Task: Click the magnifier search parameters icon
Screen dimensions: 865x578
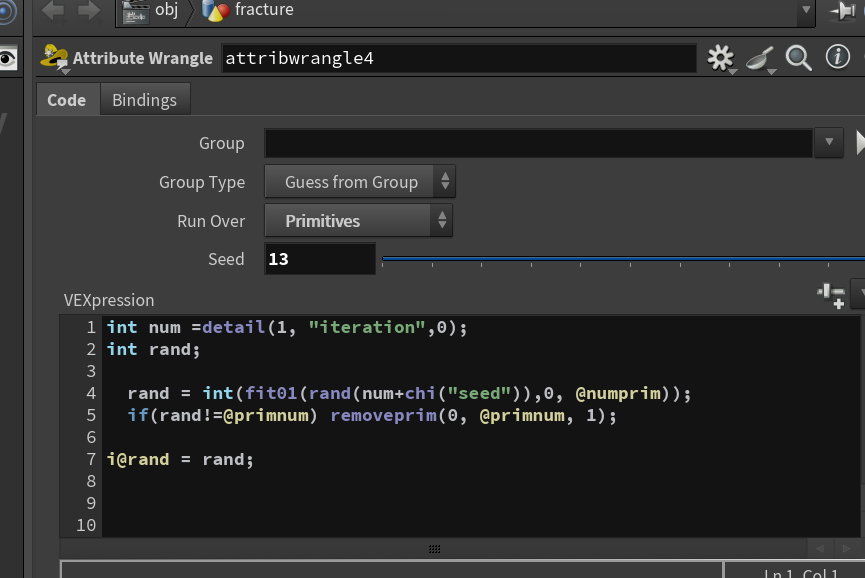Action: [798, 58]
